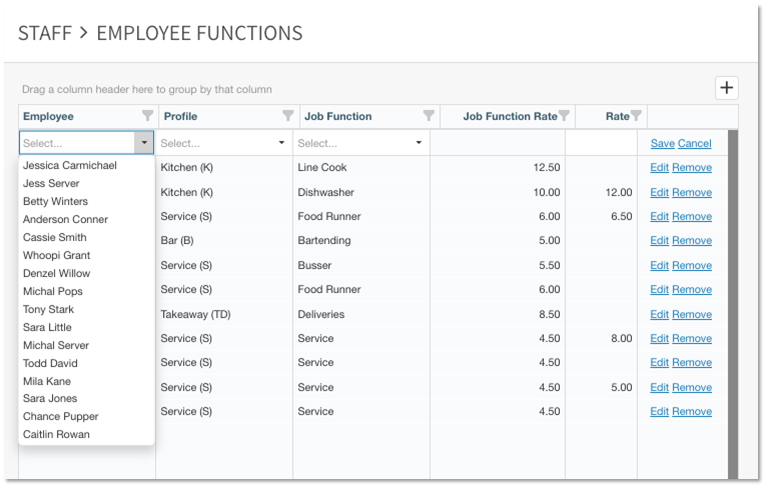Edit the Line Cook row
Viewport: 766px width, 487px height.
coord(659,168)
